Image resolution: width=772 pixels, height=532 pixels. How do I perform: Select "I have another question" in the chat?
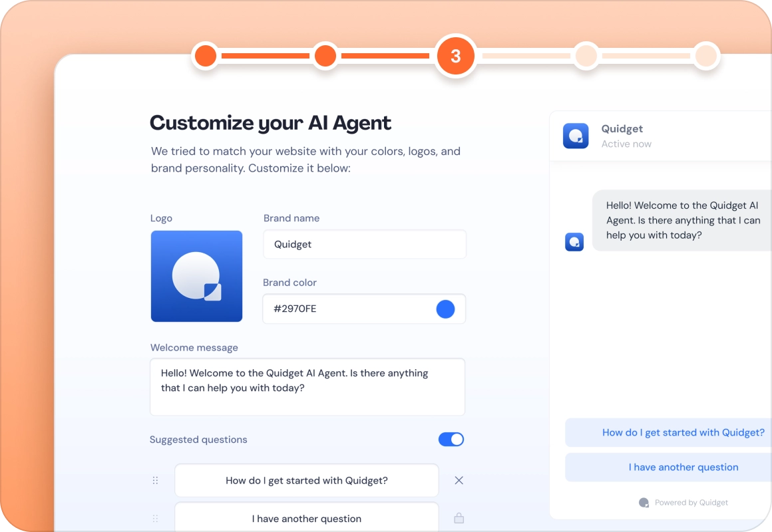[x=683, y=467]
